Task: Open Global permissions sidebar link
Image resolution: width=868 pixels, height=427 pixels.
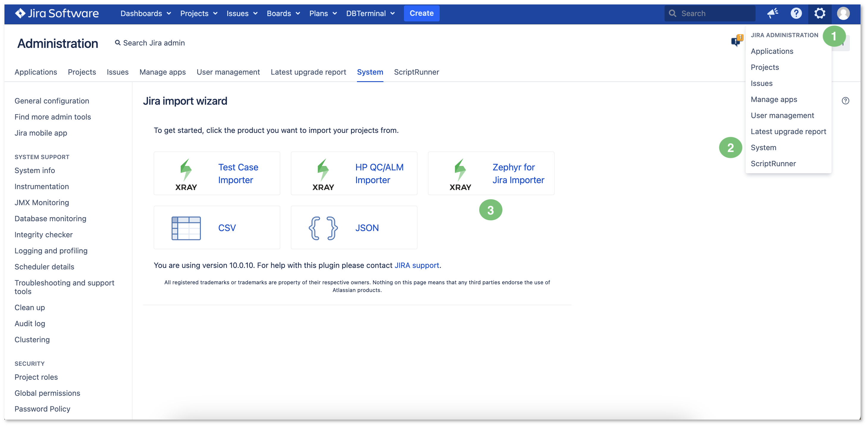Action: (x=47, y=393)
